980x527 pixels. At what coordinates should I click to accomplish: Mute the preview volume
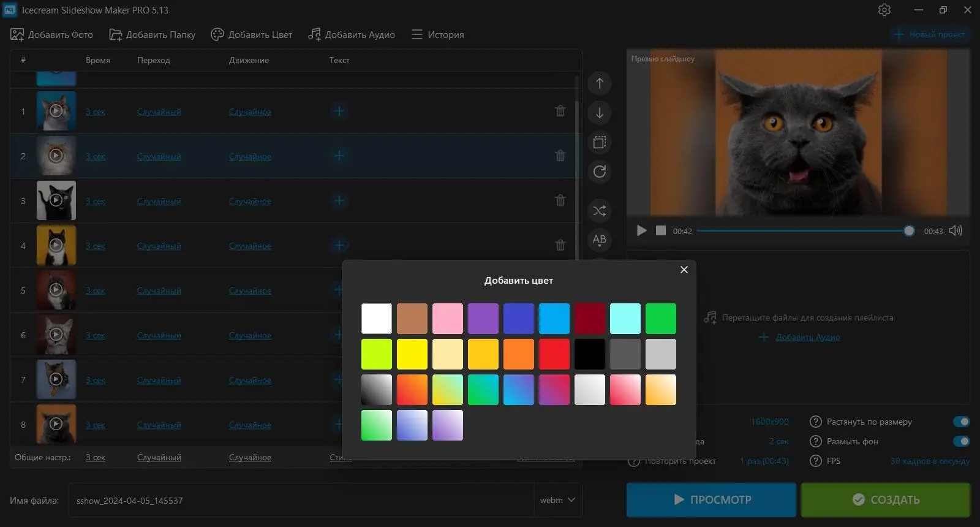point(956,230)
